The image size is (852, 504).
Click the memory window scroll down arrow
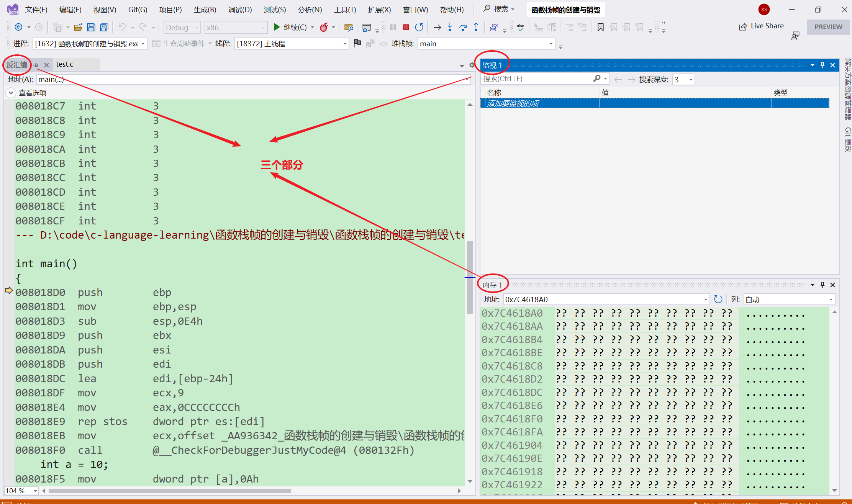point(834,491)
